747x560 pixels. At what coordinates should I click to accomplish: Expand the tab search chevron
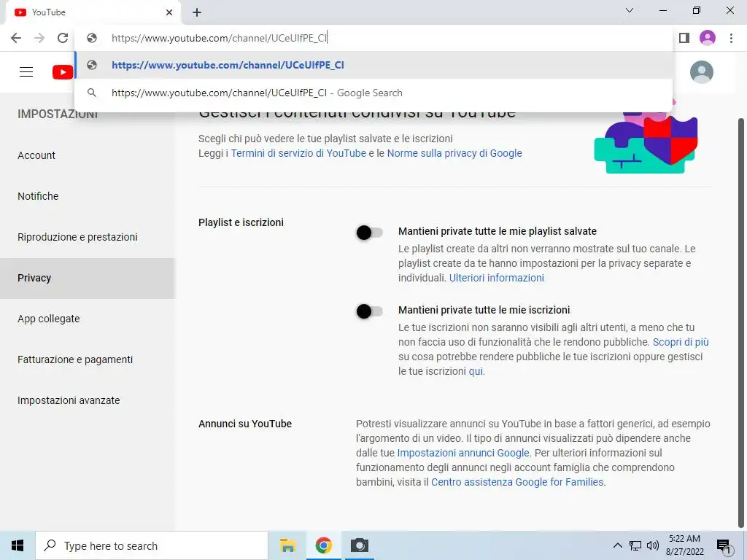(630, 10)
